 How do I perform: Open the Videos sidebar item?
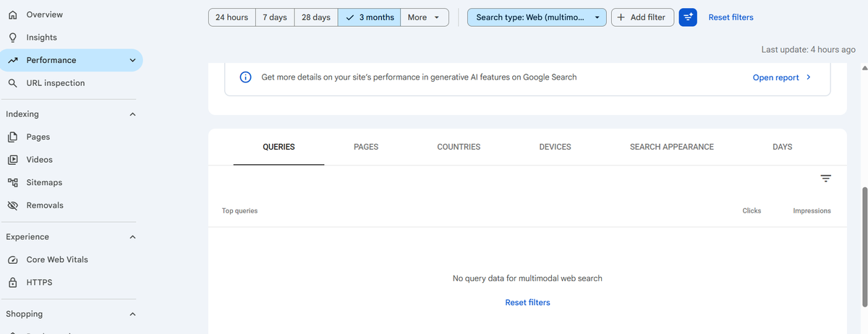point(71,160)
